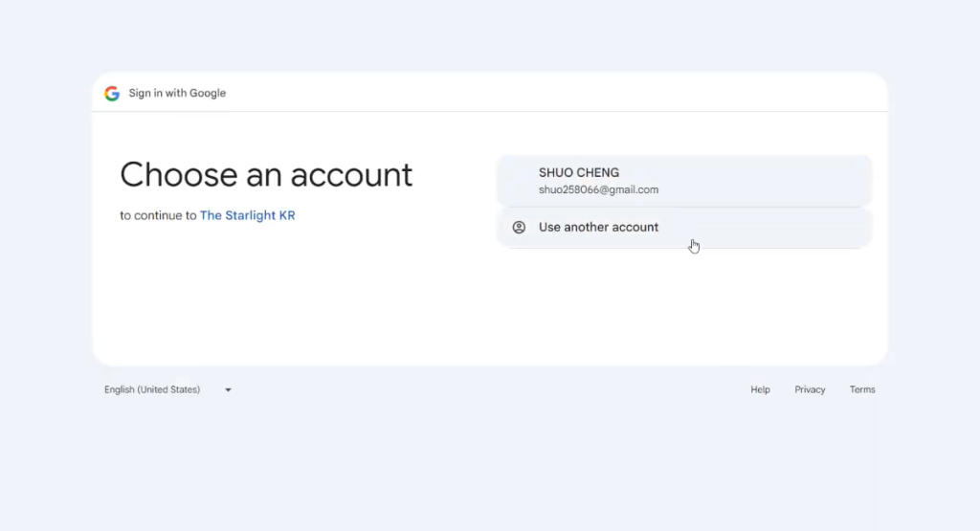The height and width of the screenshot is (531, 980).
Task: Click the "Sign in with Google" header text
Action: coord(177,93)
